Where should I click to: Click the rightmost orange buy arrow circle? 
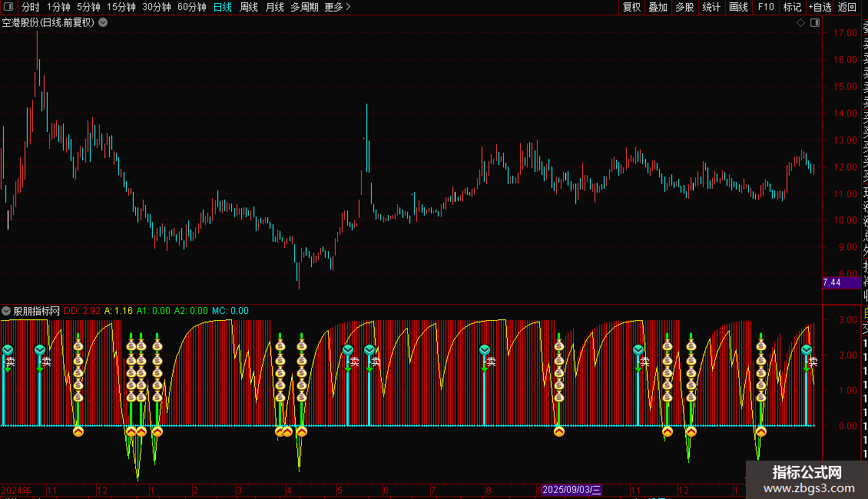pyautogui.click(x=761, y=431)
